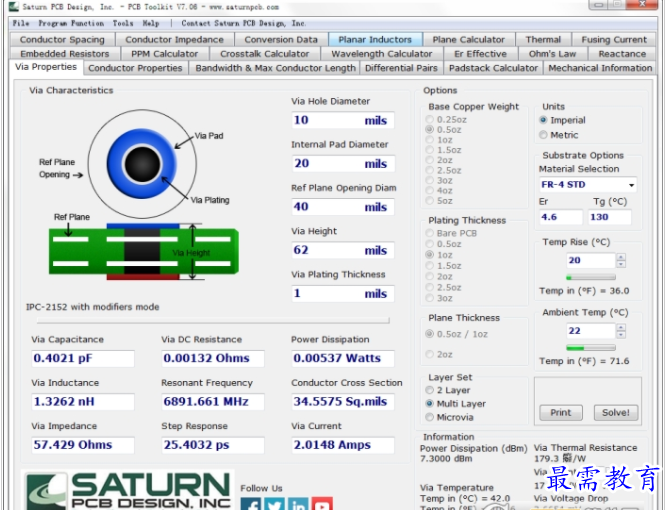Viewport: 668px width, 510px height.
Task: Open the Help menu
Action: (x=151, y=23)
